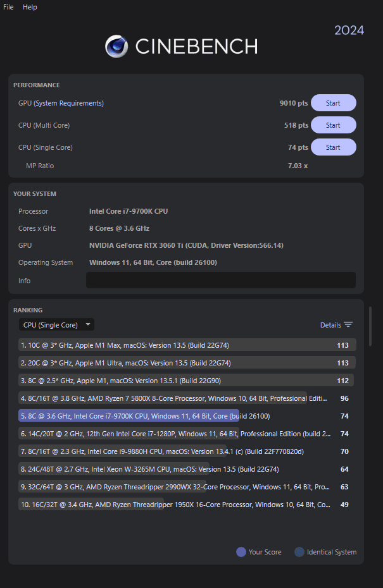Click into the Info input field
This screenshot has height=588, width=383.
(x=221, y=280)
